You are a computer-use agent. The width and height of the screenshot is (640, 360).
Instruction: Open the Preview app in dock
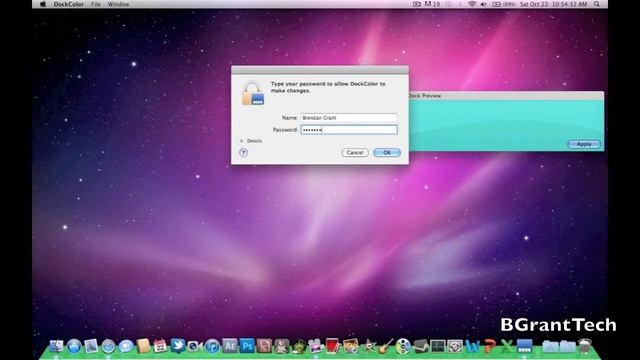[91, 346]
